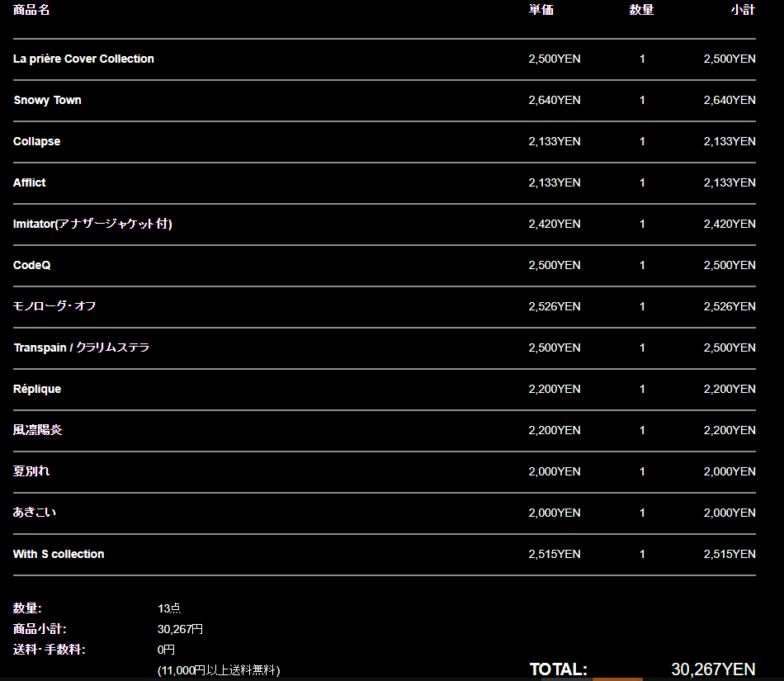The height and width of the screenshot is (681, 784).
Task: Click quantity 1 in CodeQ row
Action: tap(642, 265)
